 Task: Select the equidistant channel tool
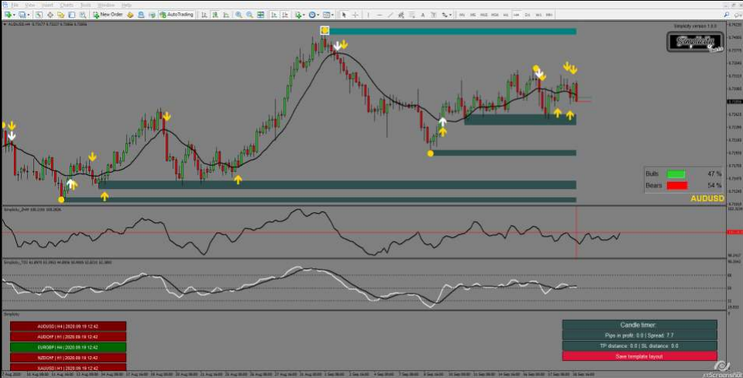401,15
